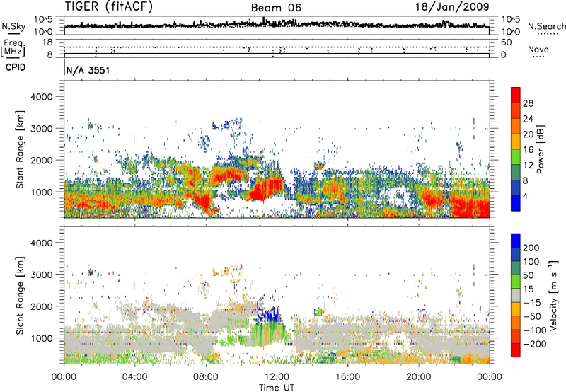The width and height of the screenshot is (566, 392).
Task: Click the -200 tick on velocity colorbar
Action: click(534, 344)
